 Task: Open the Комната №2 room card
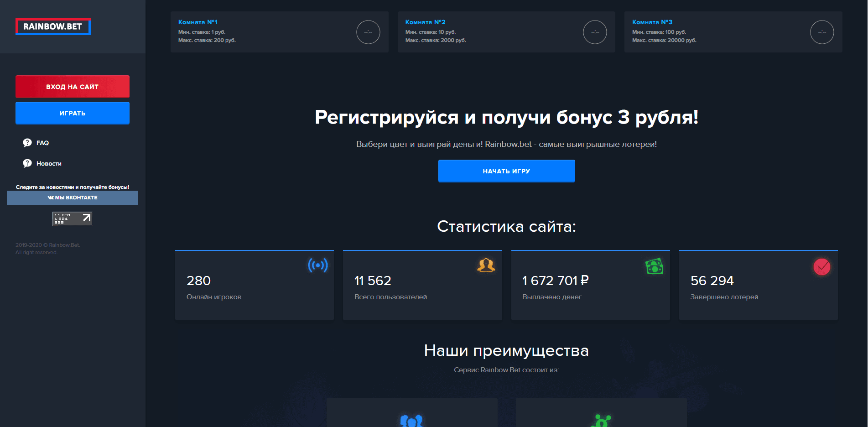pos(506,32)
